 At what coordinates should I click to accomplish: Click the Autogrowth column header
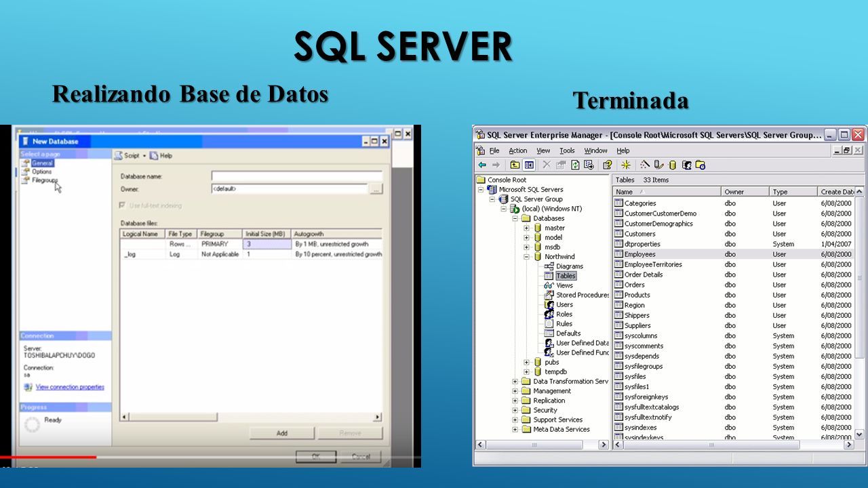338,234
